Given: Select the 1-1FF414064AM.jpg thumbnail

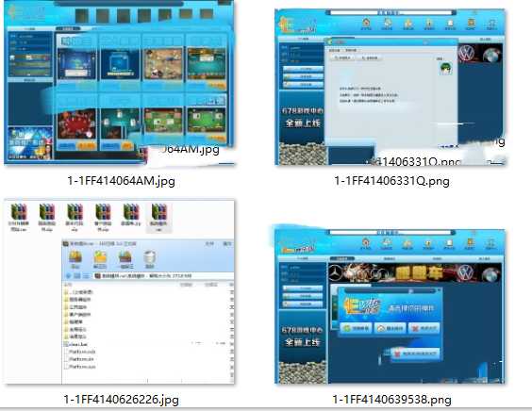Looking at the screenshot, I should point(119,82).
